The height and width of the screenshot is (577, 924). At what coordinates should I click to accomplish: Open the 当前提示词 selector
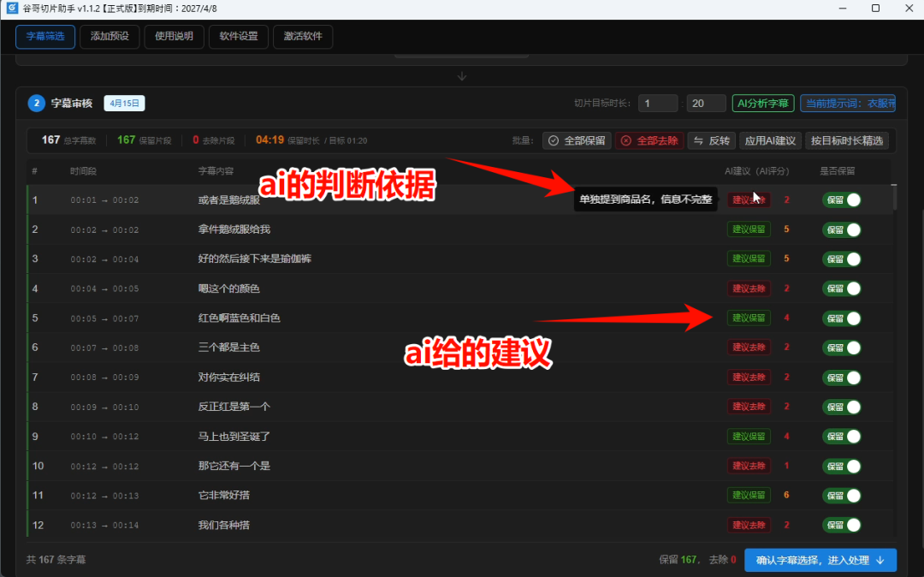point(848,103)
